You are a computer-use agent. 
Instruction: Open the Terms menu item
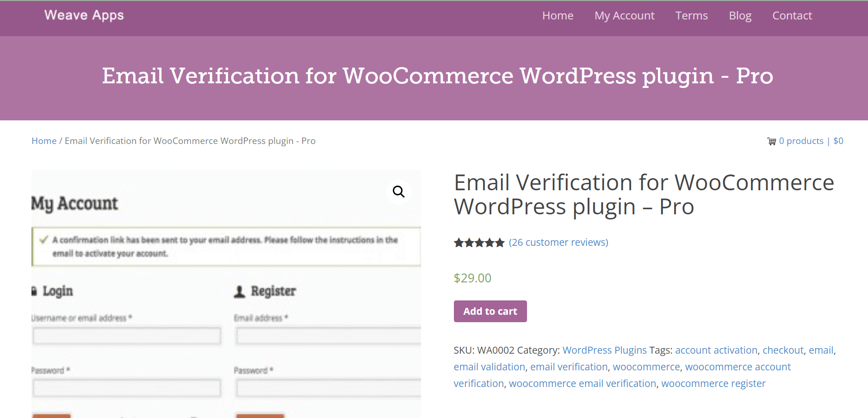click(x=691, y=16)
